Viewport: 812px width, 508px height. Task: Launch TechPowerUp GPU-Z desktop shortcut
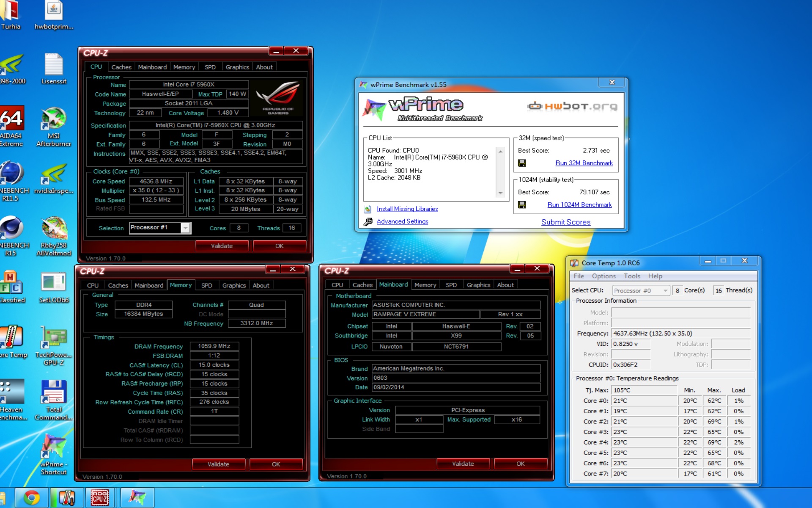pos(54,345)
